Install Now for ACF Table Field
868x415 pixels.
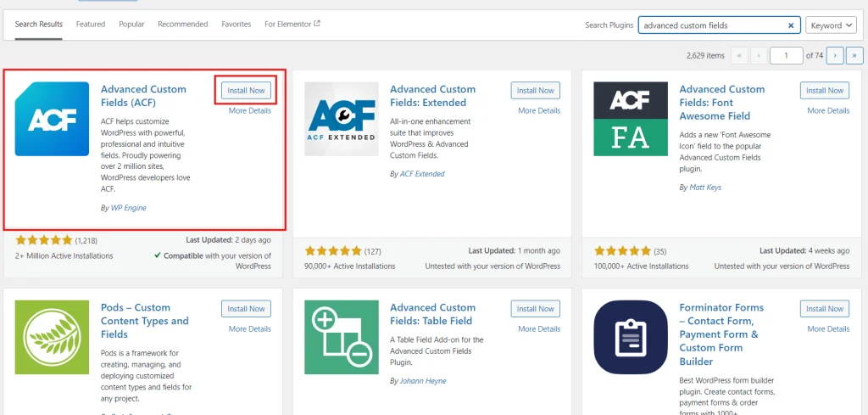[x=536, y=309]
